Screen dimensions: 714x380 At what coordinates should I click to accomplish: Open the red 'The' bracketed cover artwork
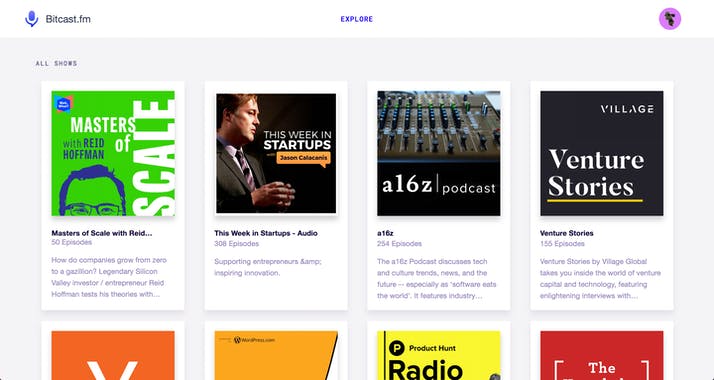(x=602, y=355)
